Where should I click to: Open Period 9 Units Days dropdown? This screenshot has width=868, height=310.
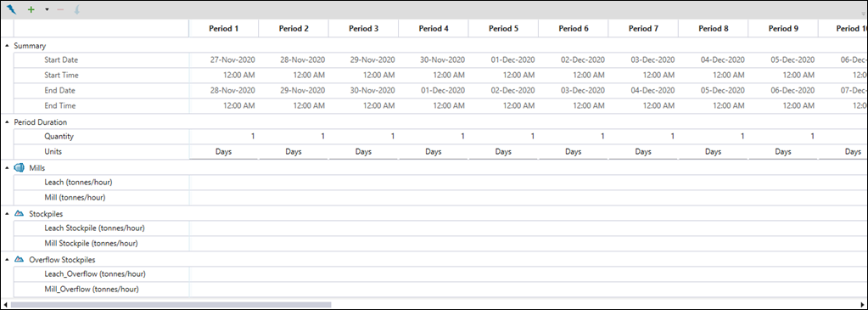[783, 151]
